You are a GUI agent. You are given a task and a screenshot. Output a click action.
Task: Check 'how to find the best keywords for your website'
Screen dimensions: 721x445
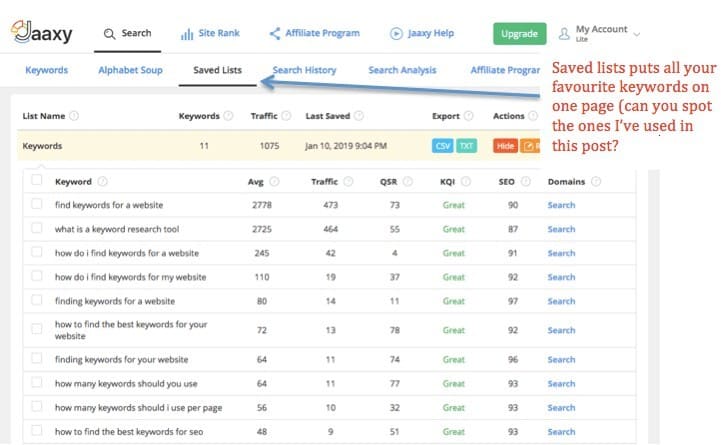36,329
